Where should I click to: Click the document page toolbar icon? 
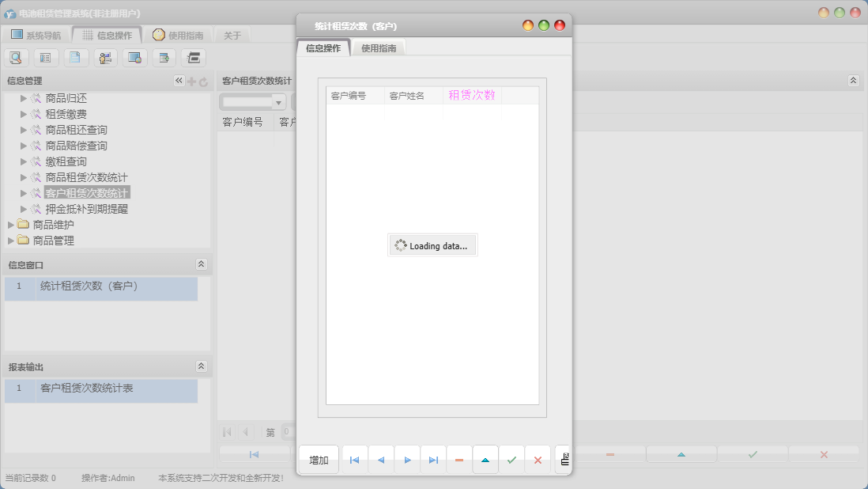tap(75, 57)
